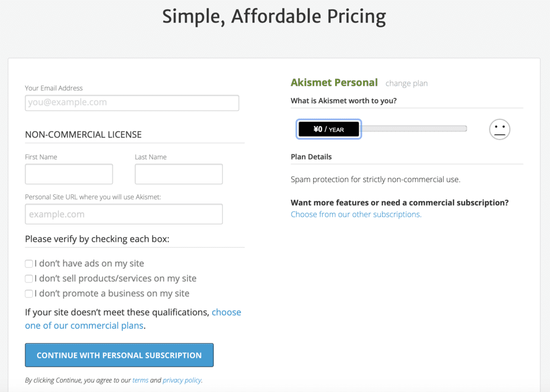550x392 pixels.
Task: Open "Choose from our other subscriptions" link
Action: pyautogui.click(x=356, y=214)
